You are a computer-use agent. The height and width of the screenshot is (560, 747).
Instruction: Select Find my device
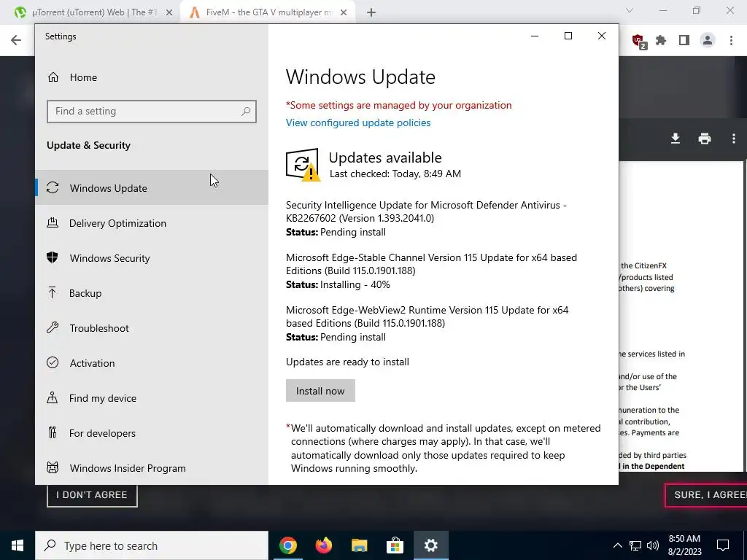[152, 398]
